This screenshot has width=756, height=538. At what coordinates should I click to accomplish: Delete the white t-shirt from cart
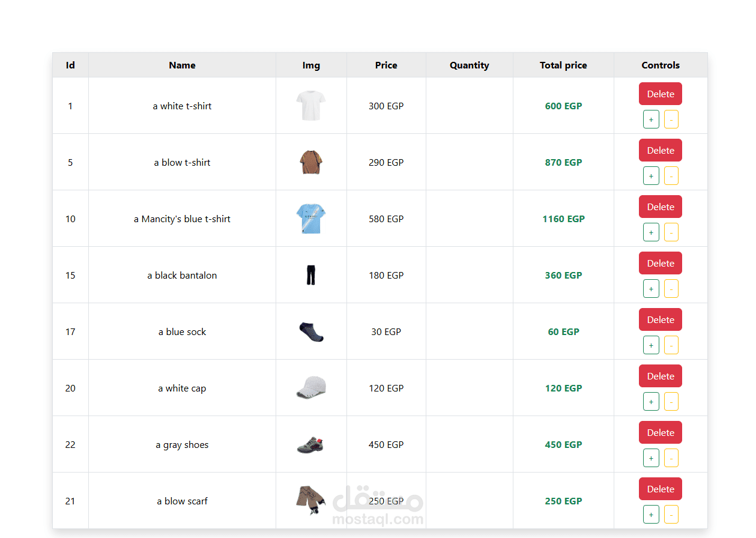click(x=660, y=94)
